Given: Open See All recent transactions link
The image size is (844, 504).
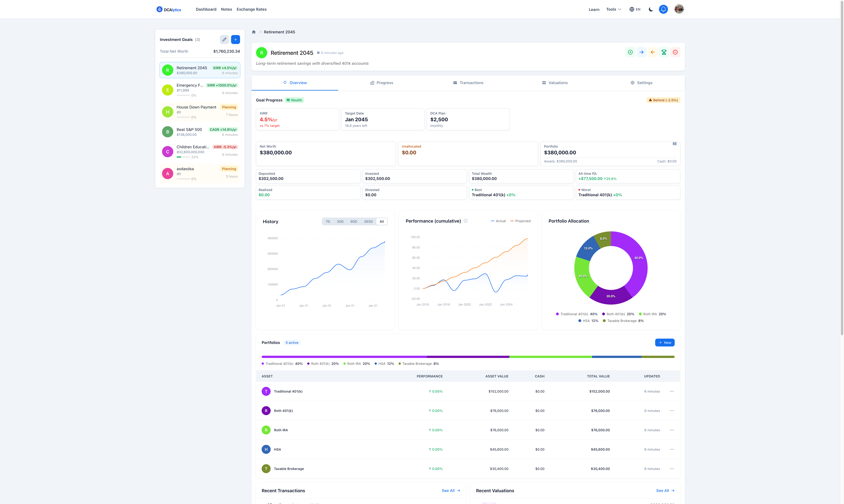Looking at the screenshot, I should point(451,490).
